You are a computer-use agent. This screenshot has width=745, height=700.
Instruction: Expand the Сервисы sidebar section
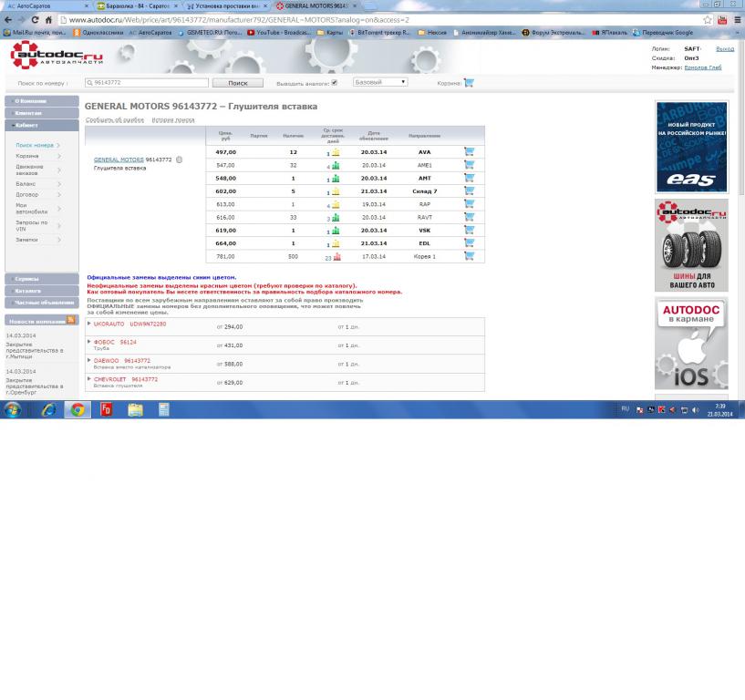click(x=42, y=279)
